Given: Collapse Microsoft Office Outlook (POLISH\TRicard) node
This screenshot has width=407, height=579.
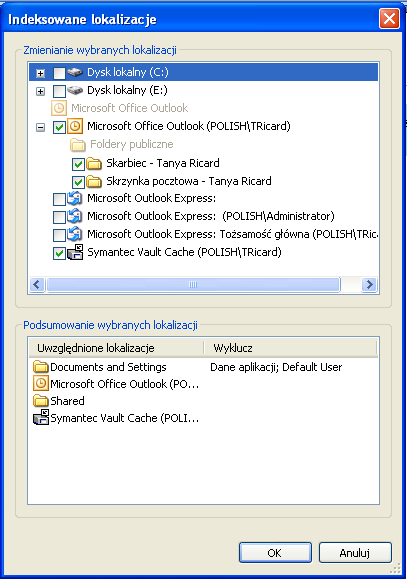Looking at the screenshot, I should tap(41, 128).
